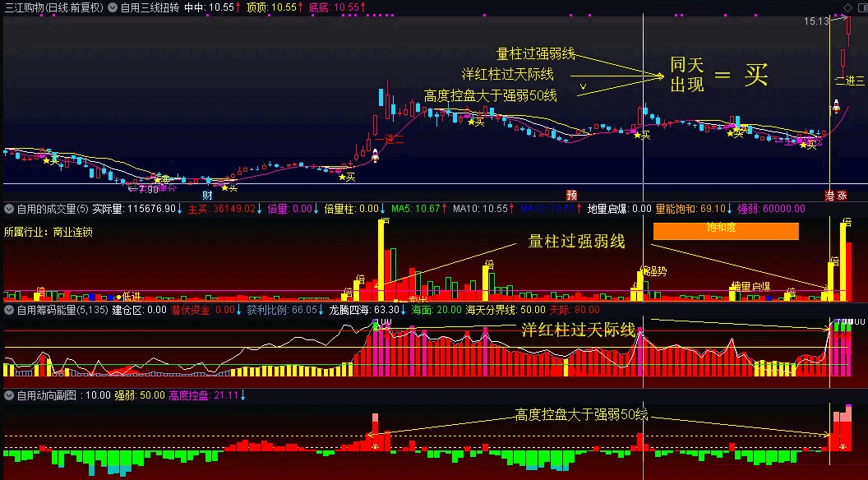Click the tallest yellow volume bar near 一进二
This screenshot has height=480, width=868.
pyautogui.click(x=381, y=261)
